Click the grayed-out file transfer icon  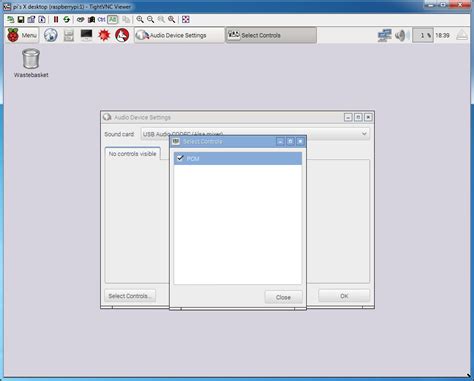[126, 20]
